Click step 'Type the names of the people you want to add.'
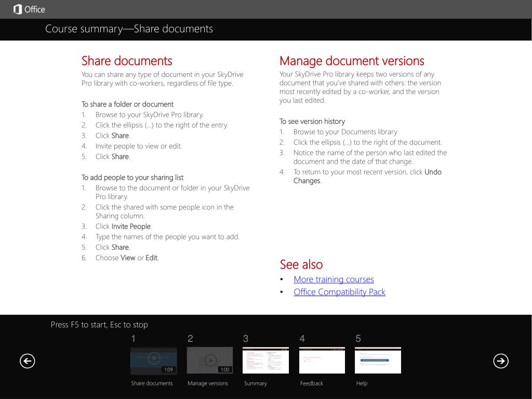The width and height of the screenshot is (532, 399). (168, 237)
